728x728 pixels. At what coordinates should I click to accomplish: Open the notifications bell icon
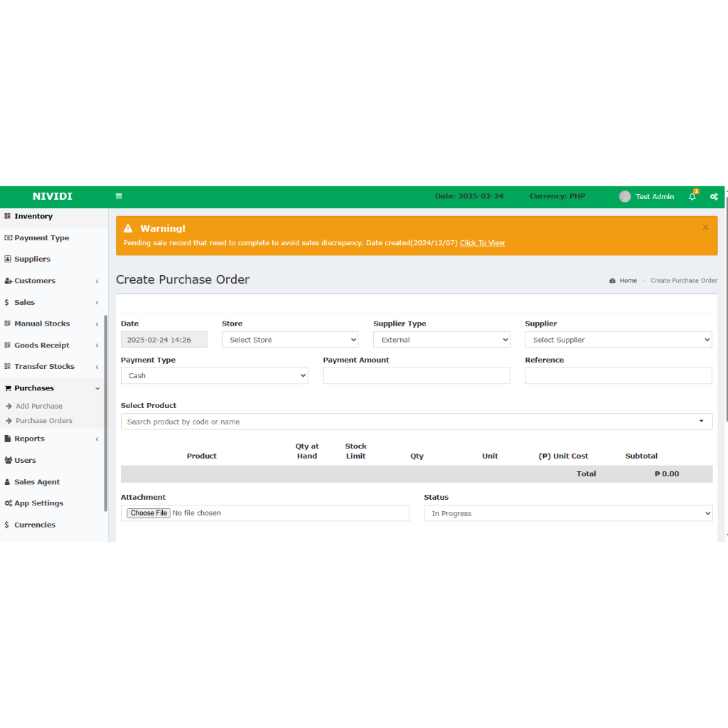click(x=692, y=197)
